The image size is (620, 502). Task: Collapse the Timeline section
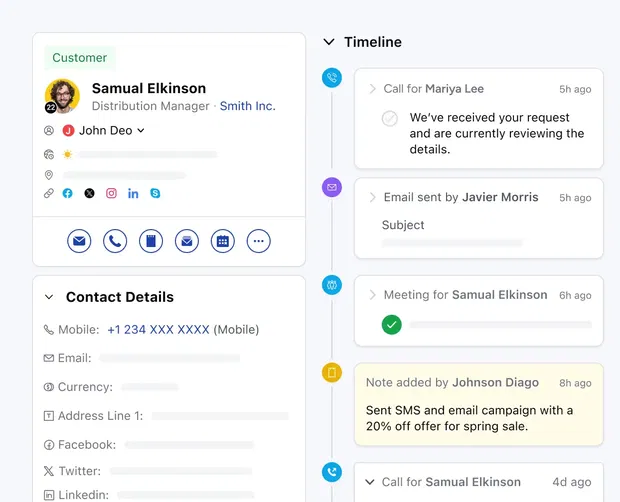coord(329,42)
